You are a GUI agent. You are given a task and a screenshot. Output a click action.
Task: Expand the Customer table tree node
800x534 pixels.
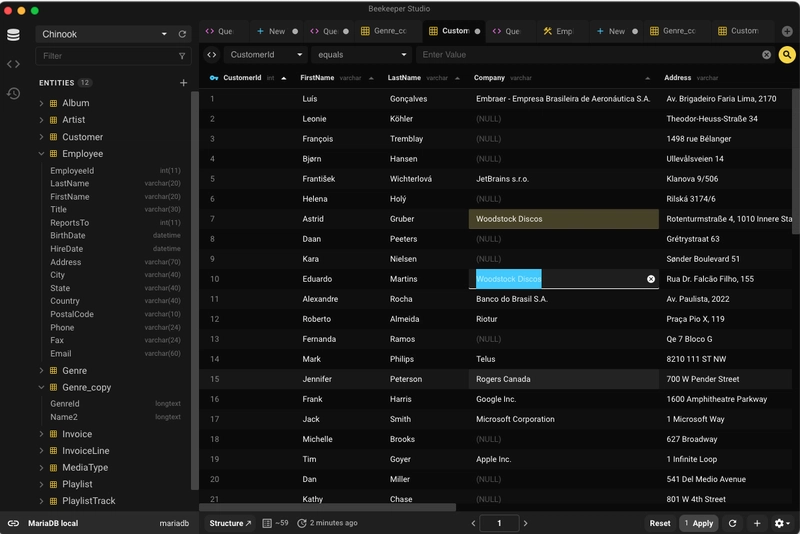[41, 137]
